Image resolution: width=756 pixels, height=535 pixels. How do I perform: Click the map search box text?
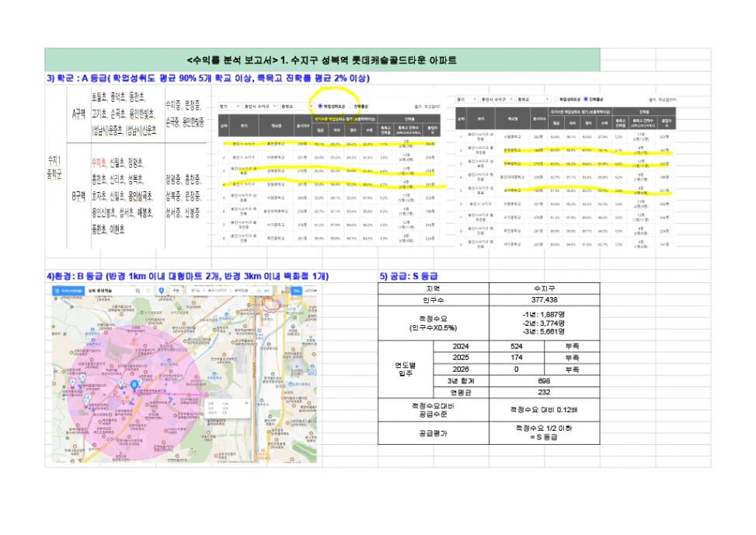[x=101, y=291]
